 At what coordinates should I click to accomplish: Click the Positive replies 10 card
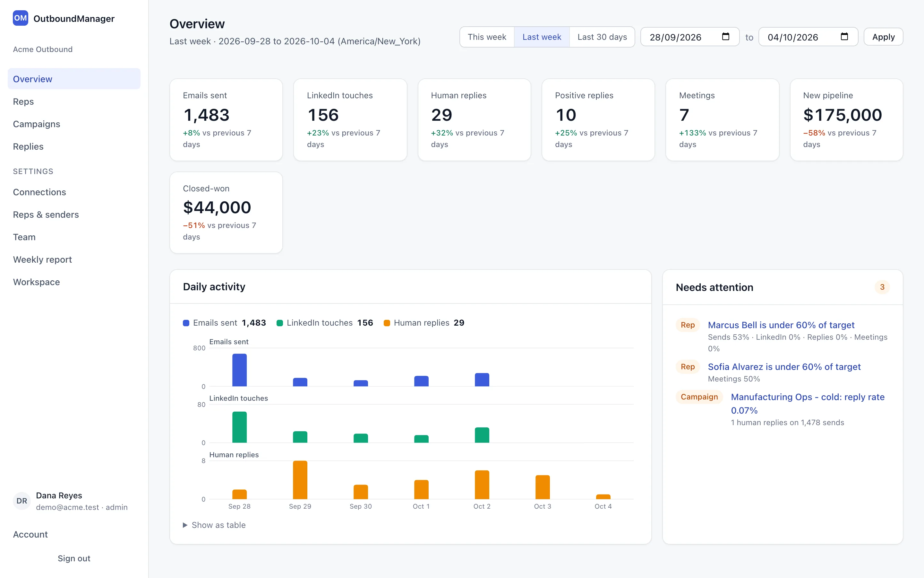(x=598, y=120)
